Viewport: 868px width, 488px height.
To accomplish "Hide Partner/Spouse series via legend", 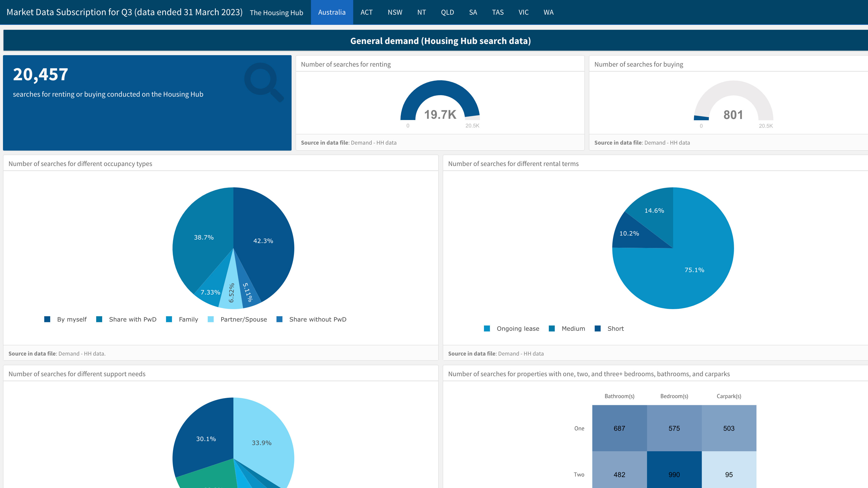I will point(243,319).
